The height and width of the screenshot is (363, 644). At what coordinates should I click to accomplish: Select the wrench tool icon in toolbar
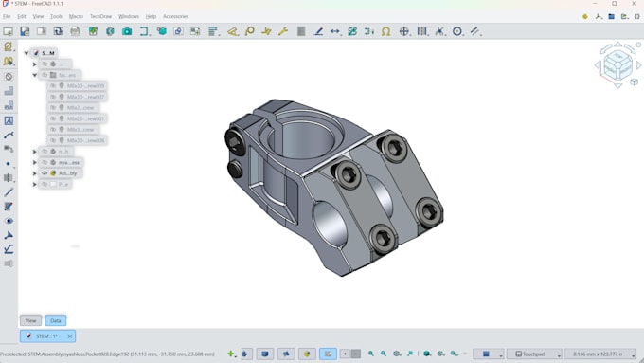(283, 31)
